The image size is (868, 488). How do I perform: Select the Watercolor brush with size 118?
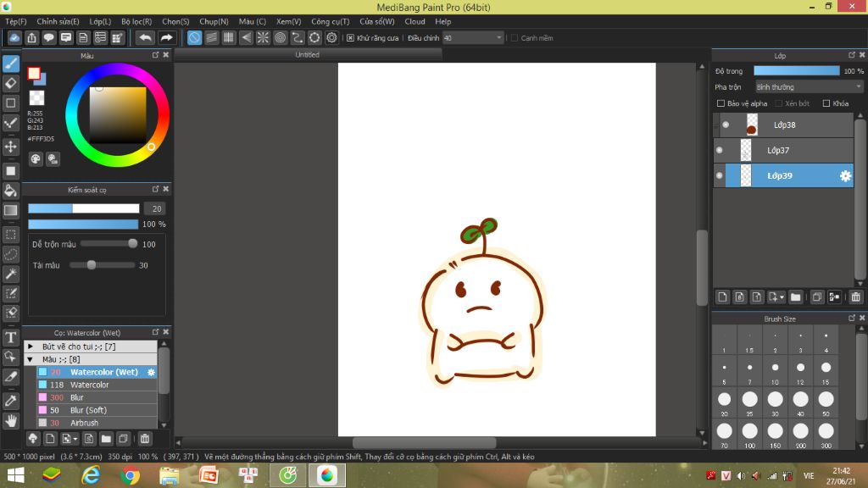(97, 385)
